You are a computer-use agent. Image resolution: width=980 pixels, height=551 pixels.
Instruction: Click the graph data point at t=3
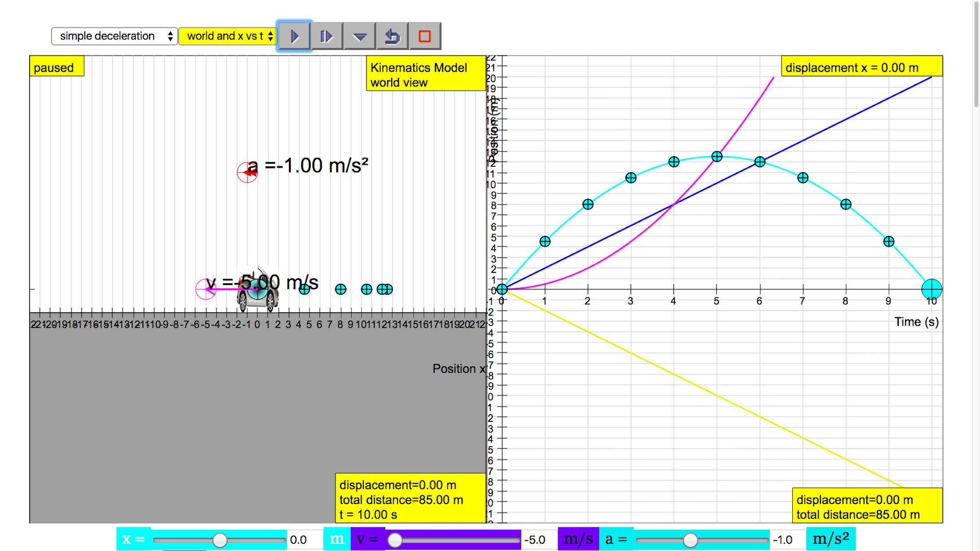[x=631, y=178]
